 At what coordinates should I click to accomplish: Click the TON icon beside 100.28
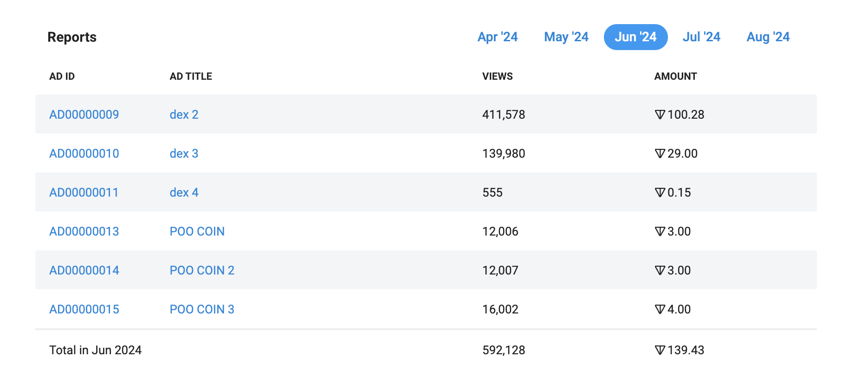click(x=660, y=115)
